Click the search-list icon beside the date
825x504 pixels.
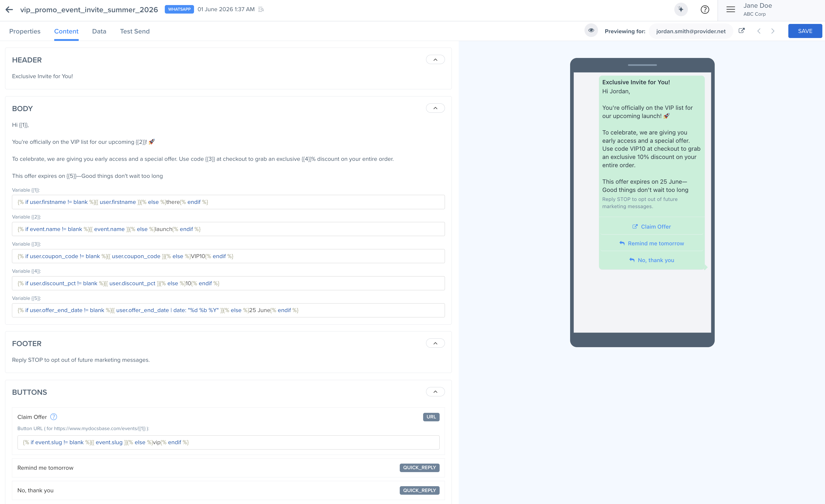[x=261, y=9]
